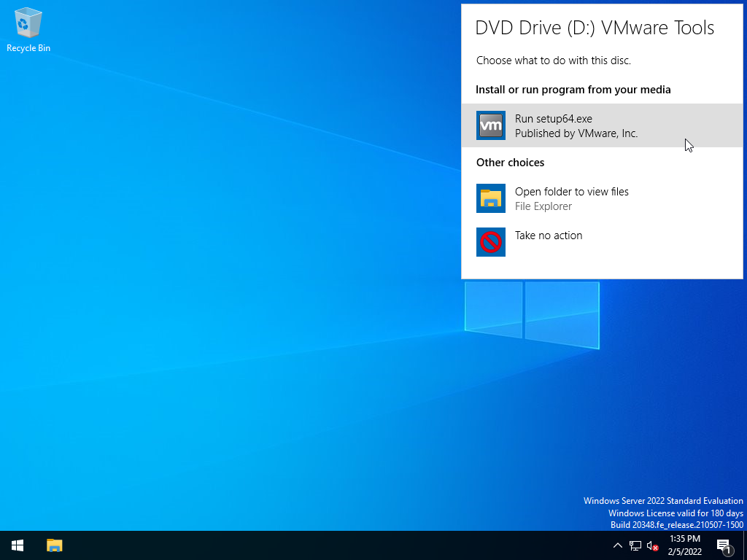Open the Action Center notifications icon

tap(724, 545)
